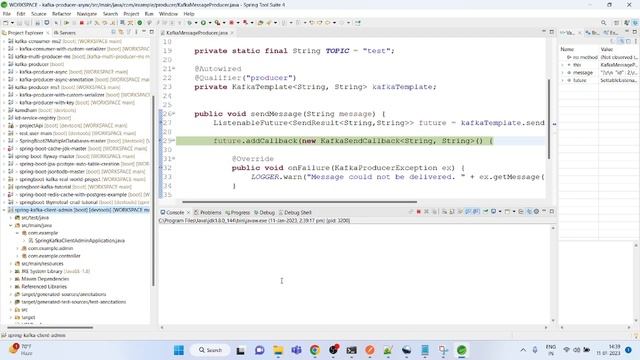
Task: Switch to the Servers tab
Action: (x=64, y=33)
